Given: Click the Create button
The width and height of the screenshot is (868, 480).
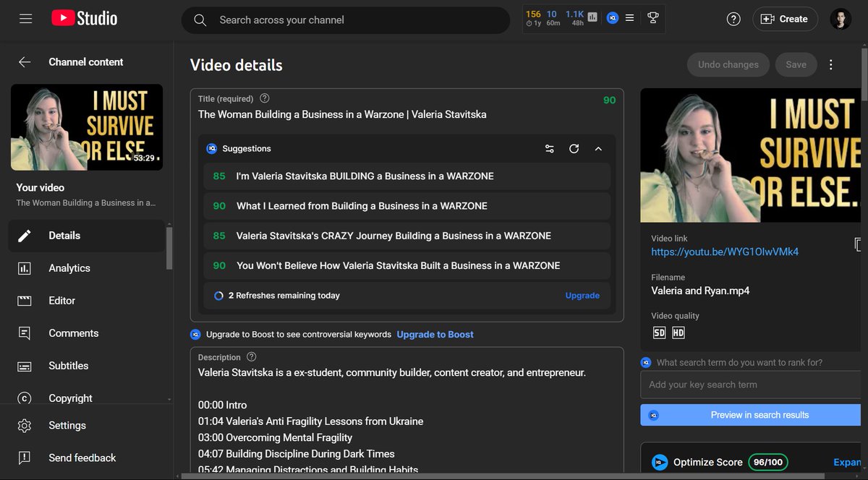Looking at the screenshot, I should point(785,20).
